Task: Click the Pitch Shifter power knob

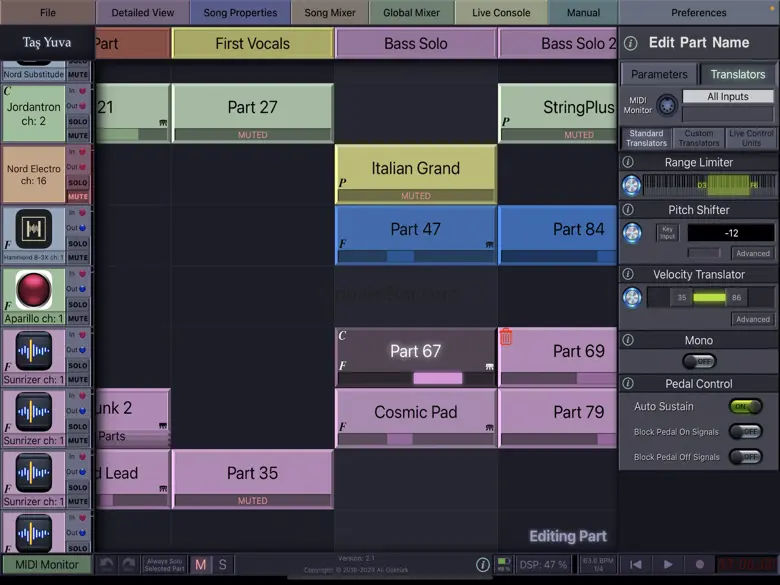Action: [x=632, y=233]
